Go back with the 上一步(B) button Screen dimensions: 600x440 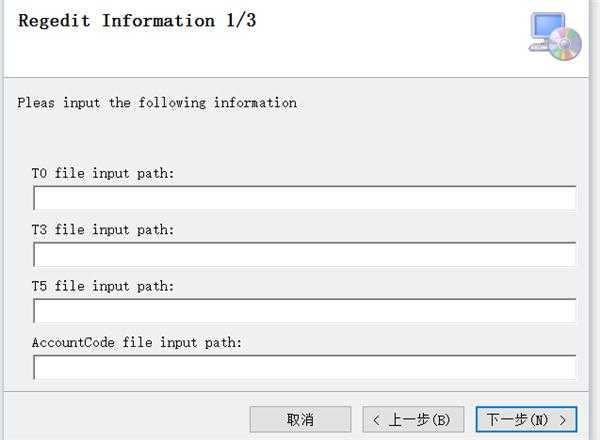tap(413, 419)
